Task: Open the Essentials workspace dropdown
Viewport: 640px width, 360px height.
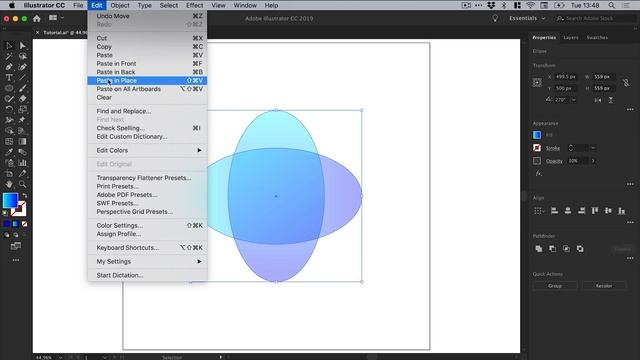Action: point(527,18)
